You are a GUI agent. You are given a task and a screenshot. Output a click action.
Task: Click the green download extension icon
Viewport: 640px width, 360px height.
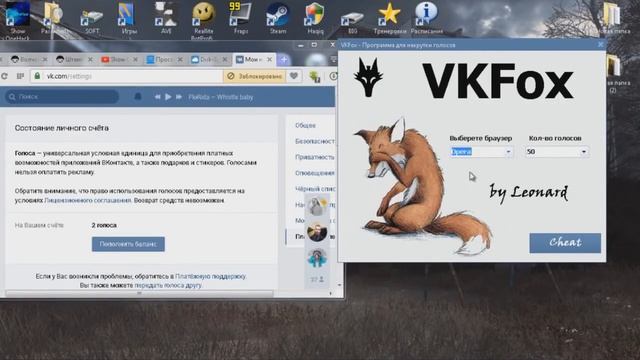(x=315, y=76)
